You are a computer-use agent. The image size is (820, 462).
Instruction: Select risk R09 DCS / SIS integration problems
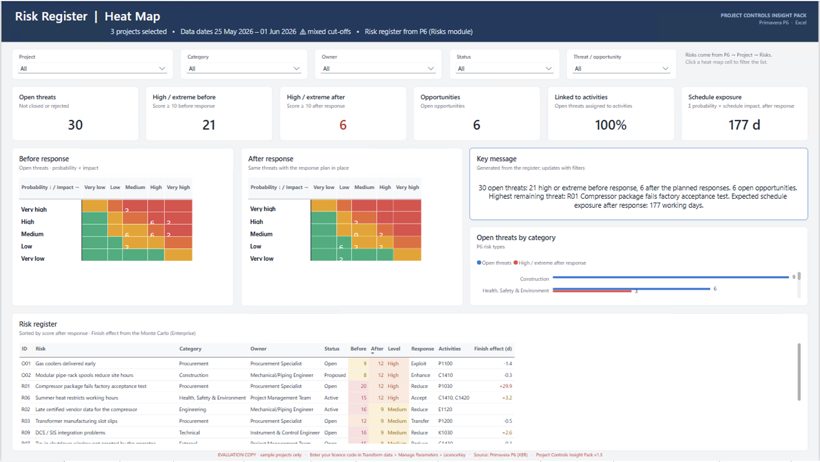(267, 433)
